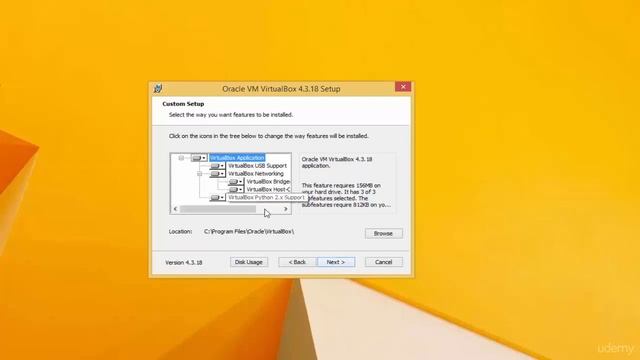Open the VirtualBox Host-Only feature dropdown

(x=236, y=190)
